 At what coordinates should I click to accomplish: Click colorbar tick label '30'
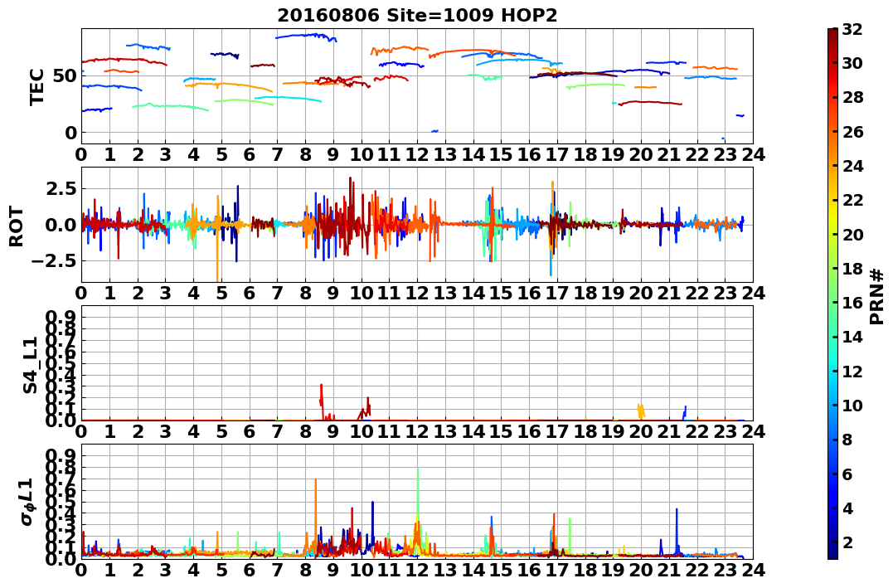click(x=852, y=63)
